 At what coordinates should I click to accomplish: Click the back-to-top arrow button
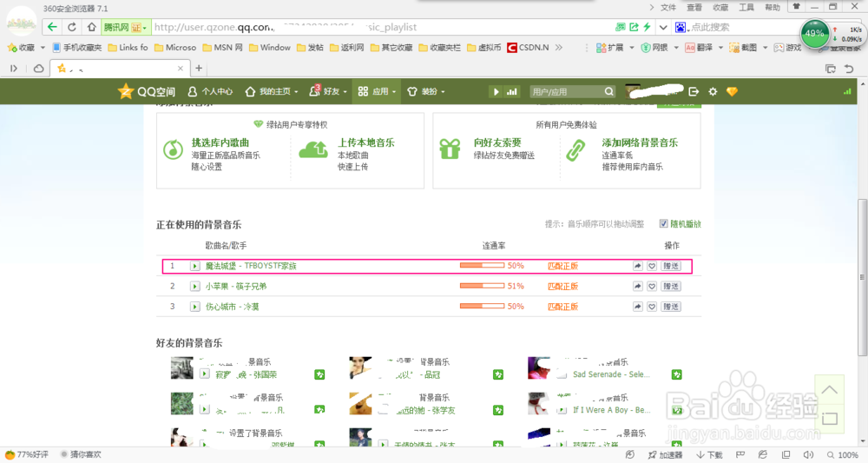tap(829, 390)
